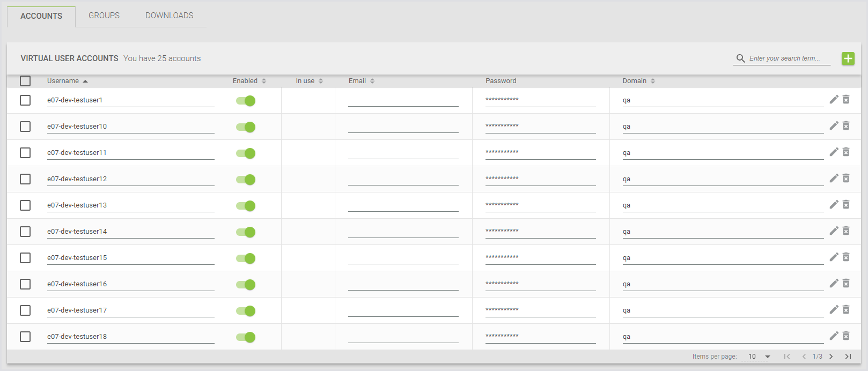Image resolution: width=868 pixels, height=371 pixels.
Task: Click the 'You have 25 accounts' text
Action: click(x=162, y=58)
